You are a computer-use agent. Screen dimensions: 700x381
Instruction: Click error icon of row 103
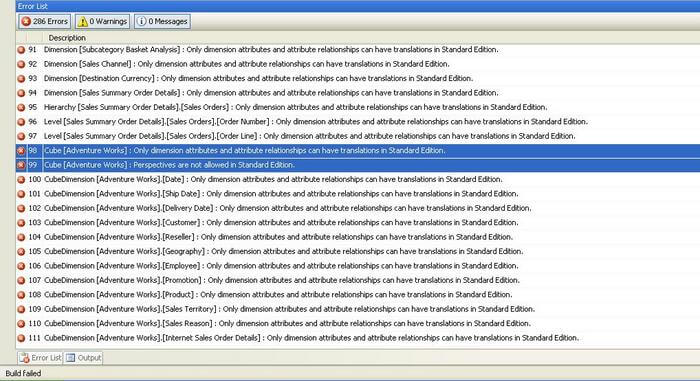pyautogui.click(x=21, y=222)
